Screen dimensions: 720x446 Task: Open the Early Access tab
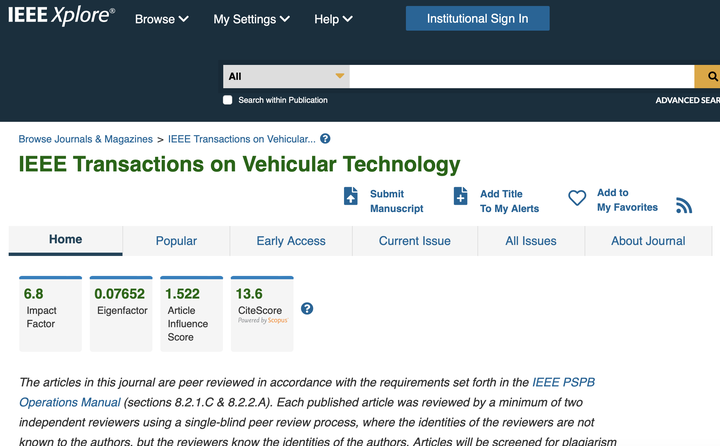291,241
